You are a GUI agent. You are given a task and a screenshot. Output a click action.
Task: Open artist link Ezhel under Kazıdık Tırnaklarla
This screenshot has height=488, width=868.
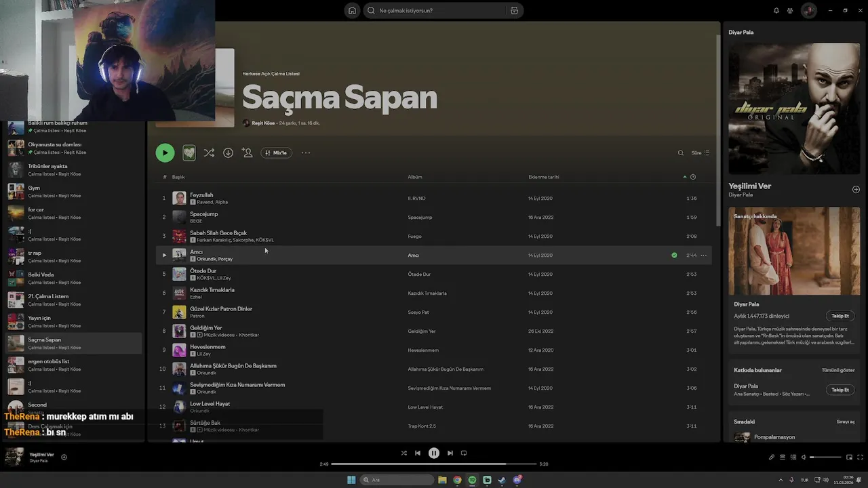click(x=195, y=297)
